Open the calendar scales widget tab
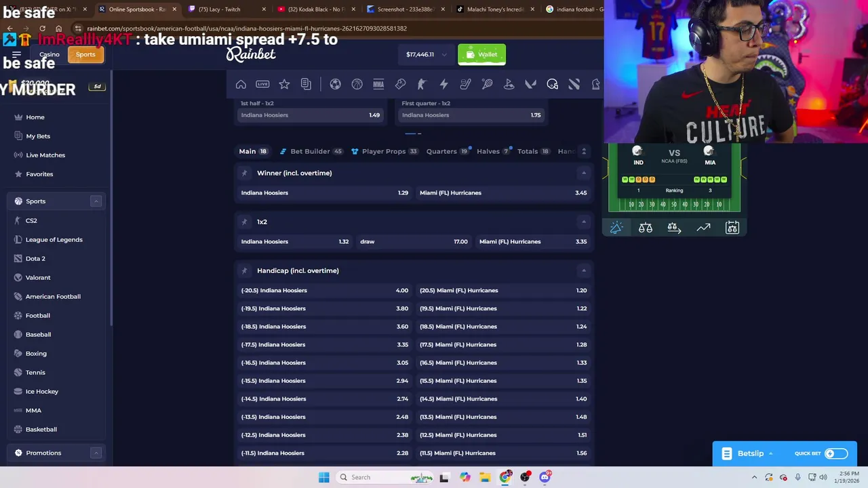Screen dimensions: 868x488 (732, 228)
